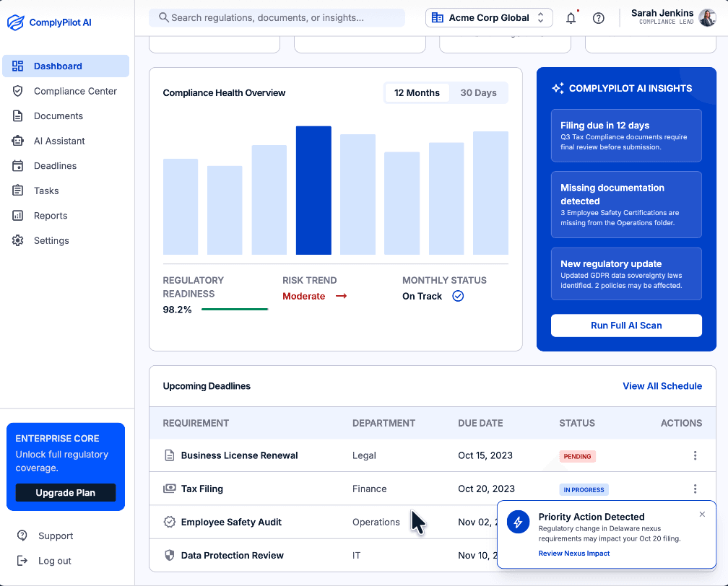Open Missing documentation detected insight card
The width and height of the screenshot is (728, 586).
tap(626, 205)
